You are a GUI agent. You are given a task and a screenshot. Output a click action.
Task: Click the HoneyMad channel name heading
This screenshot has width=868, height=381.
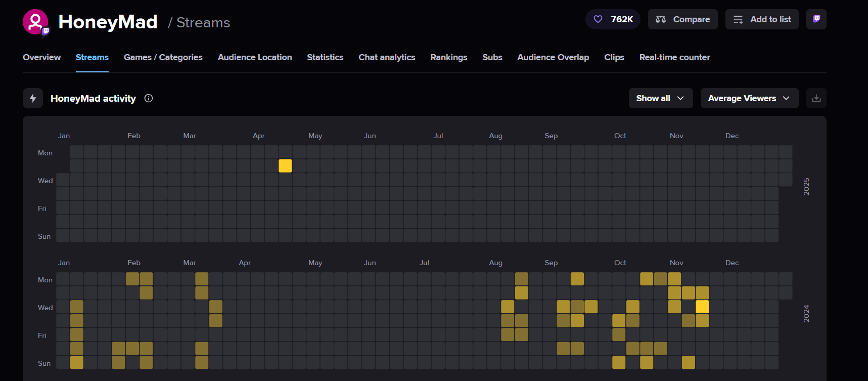tap(108, 22)
